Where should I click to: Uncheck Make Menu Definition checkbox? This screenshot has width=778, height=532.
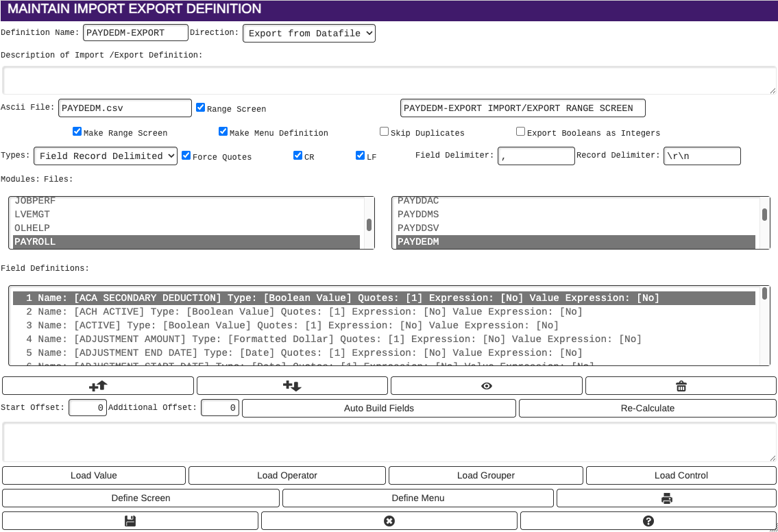click(x=223, y=131)
